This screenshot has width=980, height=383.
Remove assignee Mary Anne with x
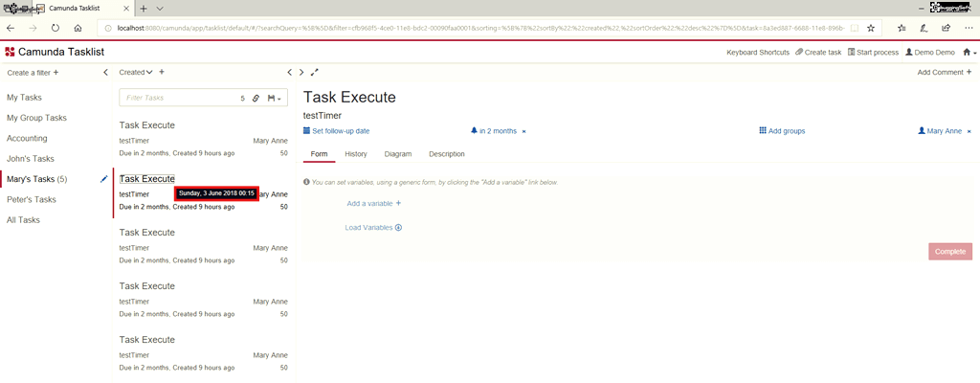click(969, 131)
